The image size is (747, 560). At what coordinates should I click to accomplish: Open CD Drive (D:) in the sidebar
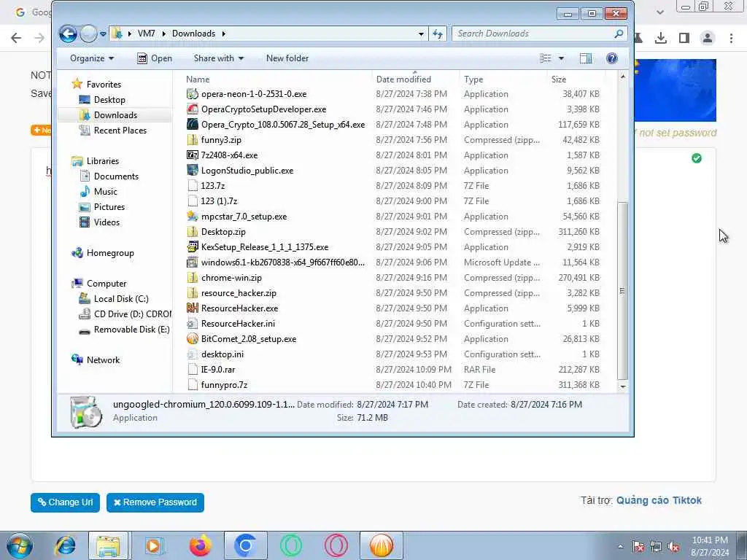pyautogui.click(x=133, y=314)
